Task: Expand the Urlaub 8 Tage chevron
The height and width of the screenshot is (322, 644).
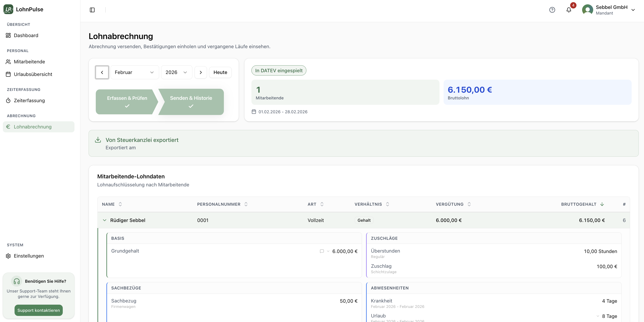Action: point(598,316)
